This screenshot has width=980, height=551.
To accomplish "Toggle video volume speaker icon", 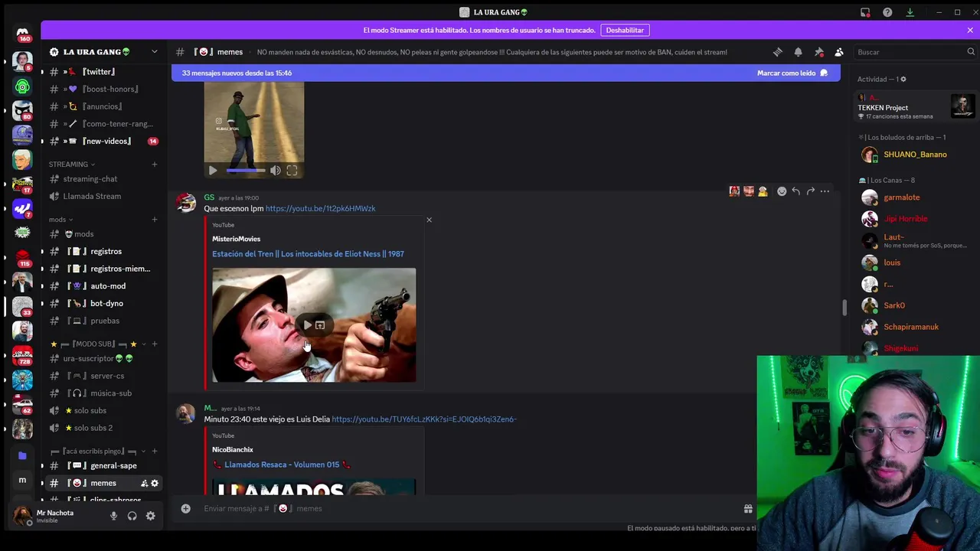I will click(x=275, y=171).
